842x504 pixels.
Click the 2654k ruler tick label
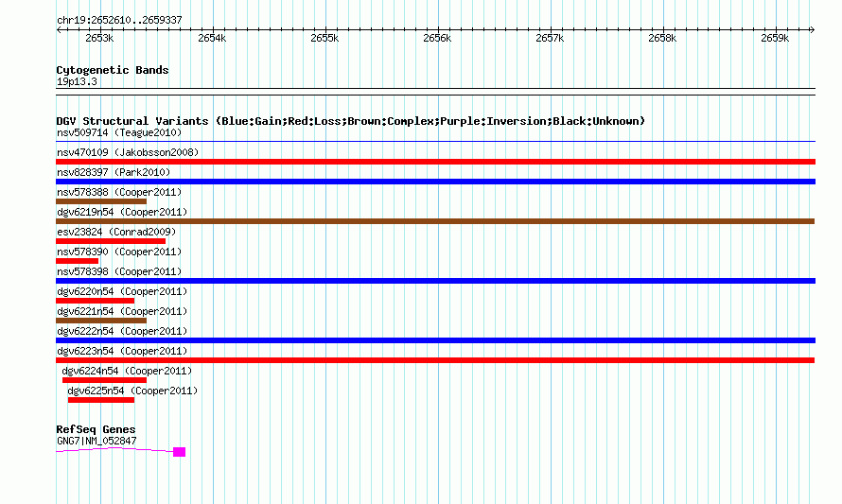click(212, 39)
